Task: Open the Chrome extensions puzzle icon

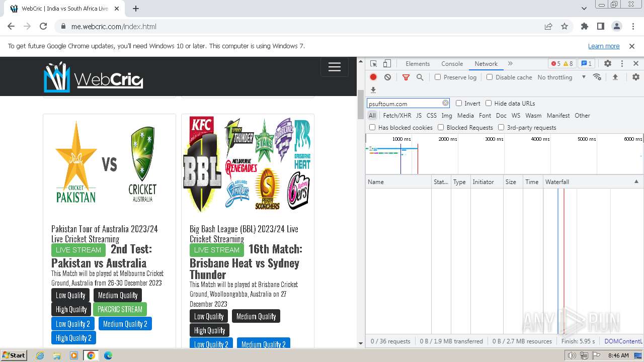Action: (x=584, y=26)
